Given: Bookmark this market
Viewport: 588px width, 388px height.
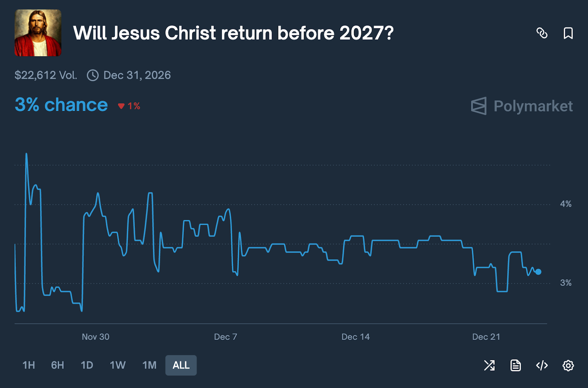Looking at the screenshot, I should 568,33.
